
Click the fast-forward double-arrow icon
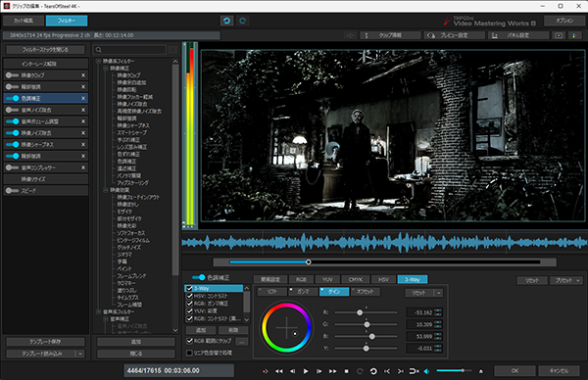[332, 371]
